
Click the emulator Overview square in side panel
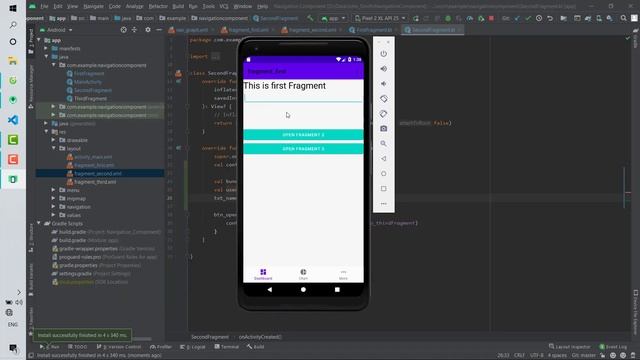click(383, 189)
